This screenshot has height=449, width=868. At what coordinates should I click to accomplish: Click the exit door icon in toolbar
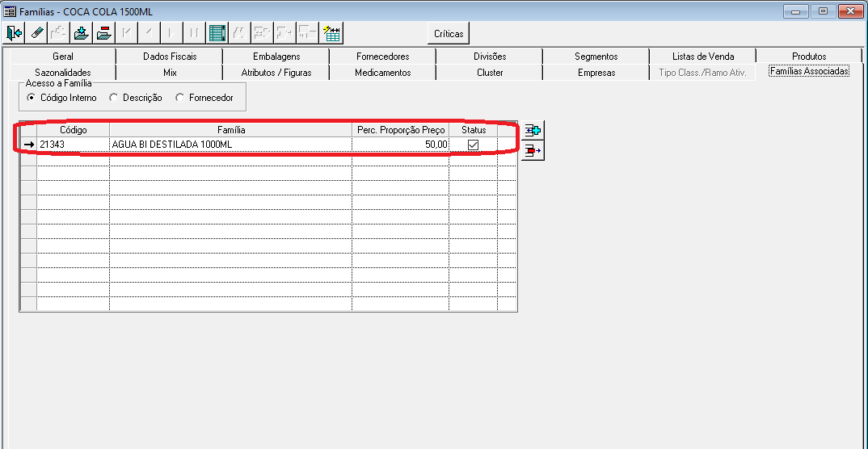pos(14,33)
